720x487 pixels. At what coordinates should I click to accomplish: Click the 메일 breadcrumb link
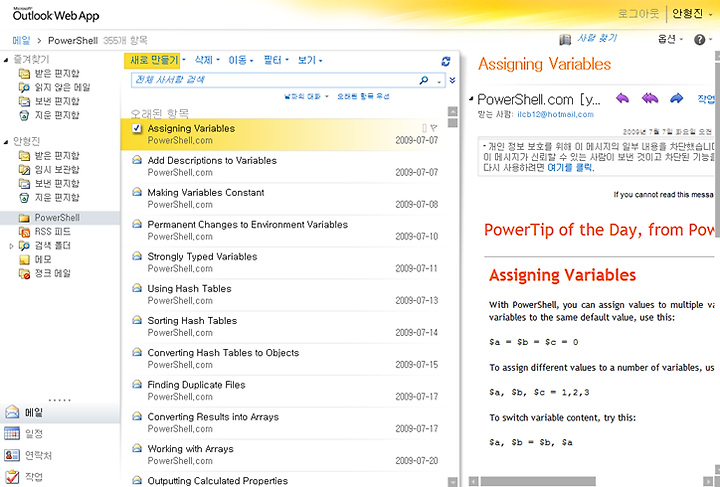[x=21, y=40]
